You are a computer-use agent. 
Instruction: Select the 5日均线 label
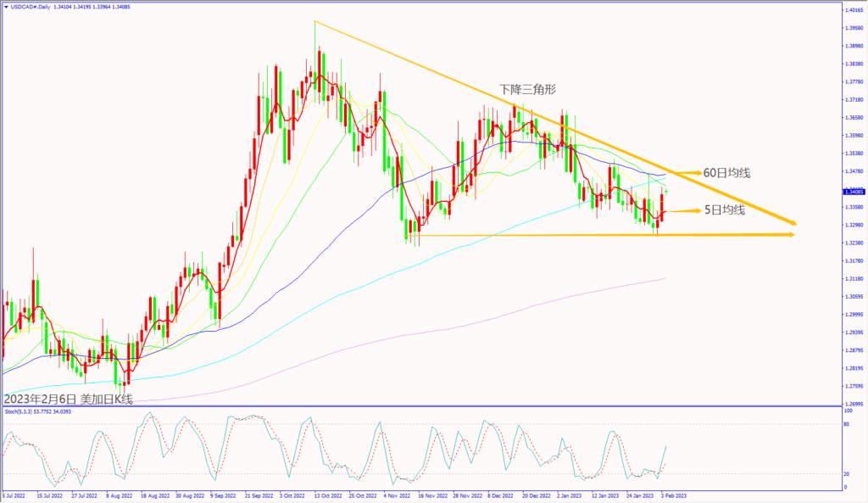click(x=725, y=210)
